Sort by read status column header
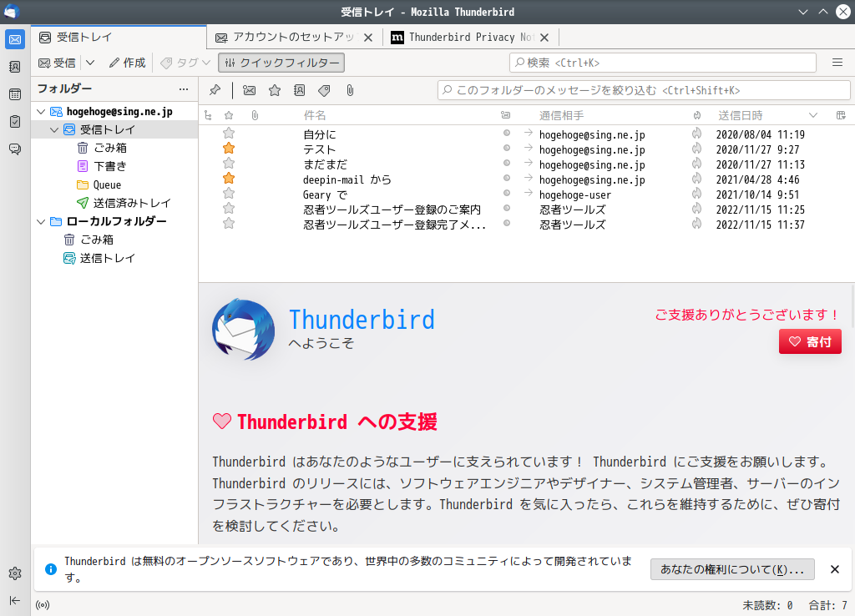855x616 pixels. 506,115
